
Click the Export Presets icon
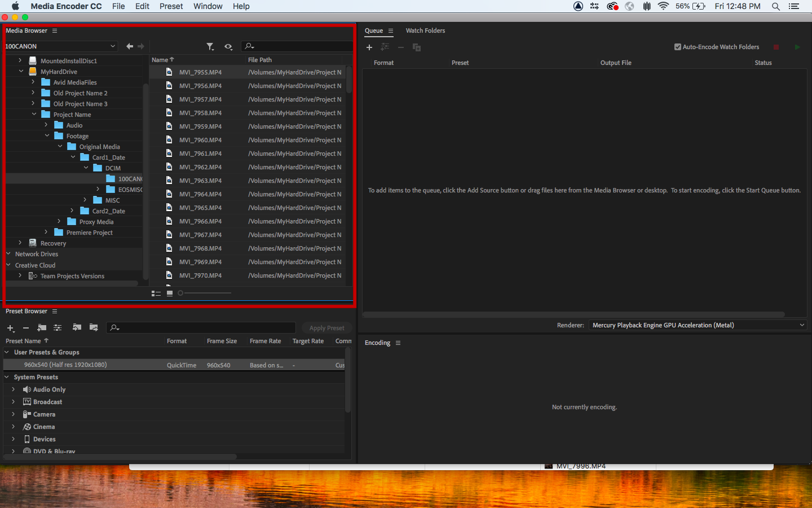click(94, 327)
